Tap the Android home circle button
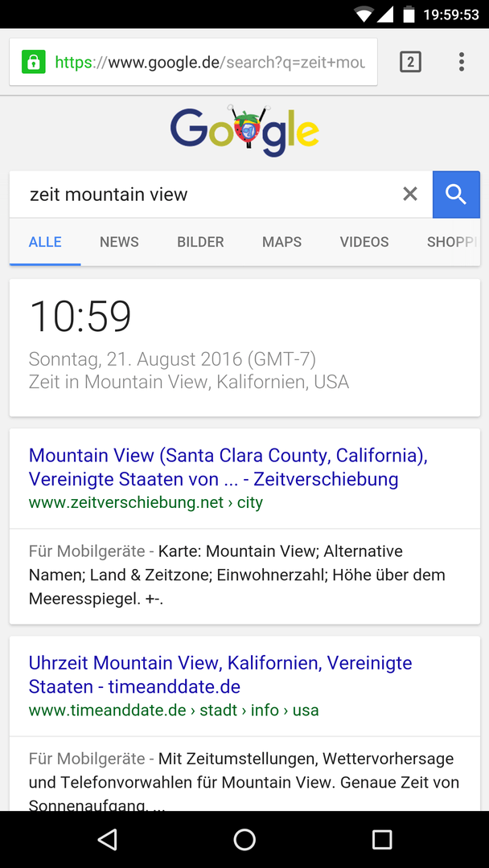 [x=244, y=839]
